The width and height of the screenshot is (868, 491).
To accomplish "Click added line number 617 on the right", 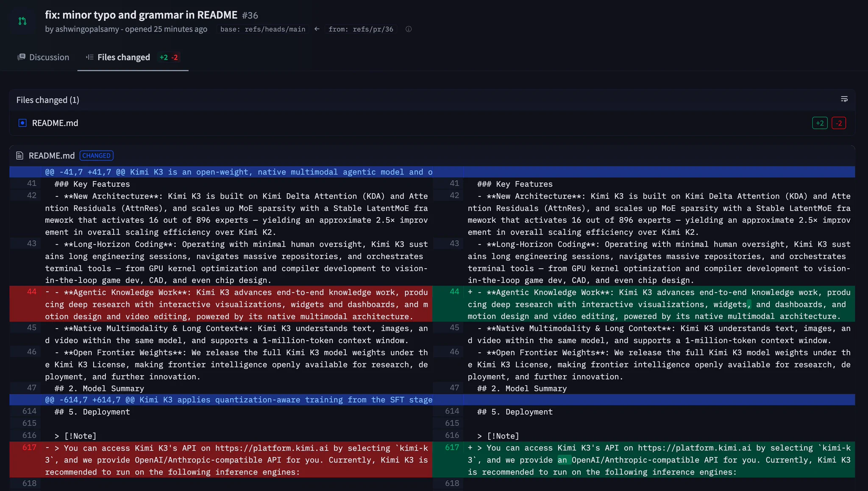I will (x=452, y=447).
